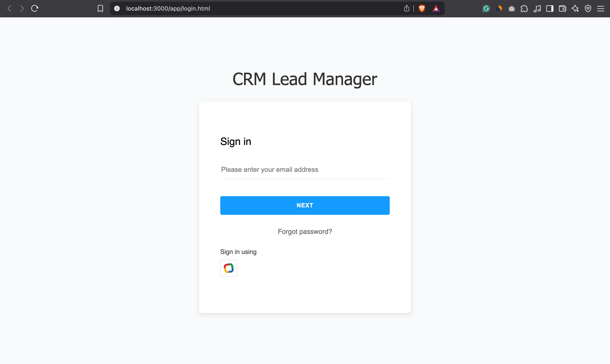Open the Brave VPN shield icon
This screenshot has height=364, width=610.
pyautogui.click(x=588, y=9)
